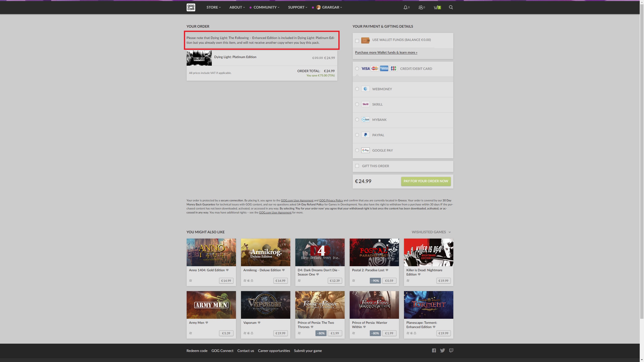
Task: Open GOG Privacy Policy link
Action: tap(331, 200)
